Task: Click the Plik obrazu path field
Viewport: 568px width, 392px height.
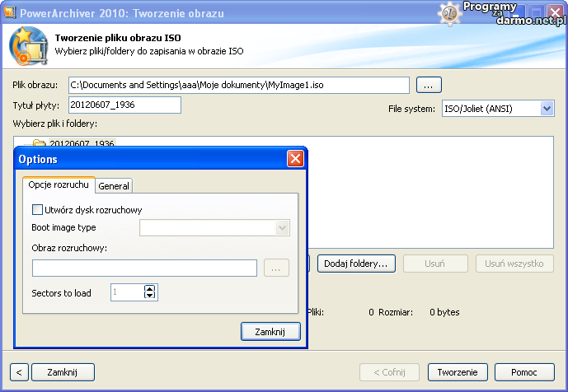Action: (238, 85)
